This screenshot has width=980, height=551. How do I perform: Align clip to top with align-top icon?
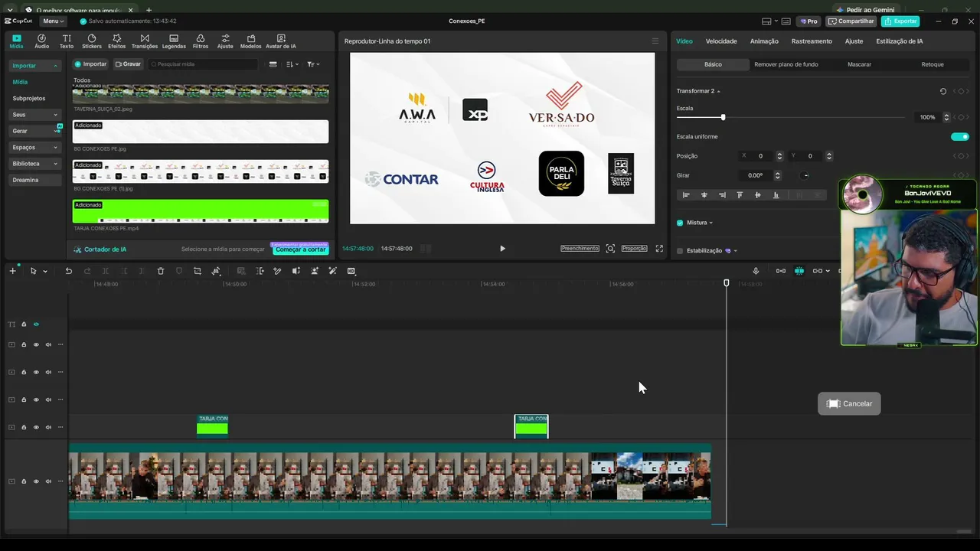pyautogui.click(x=740, y=195)
